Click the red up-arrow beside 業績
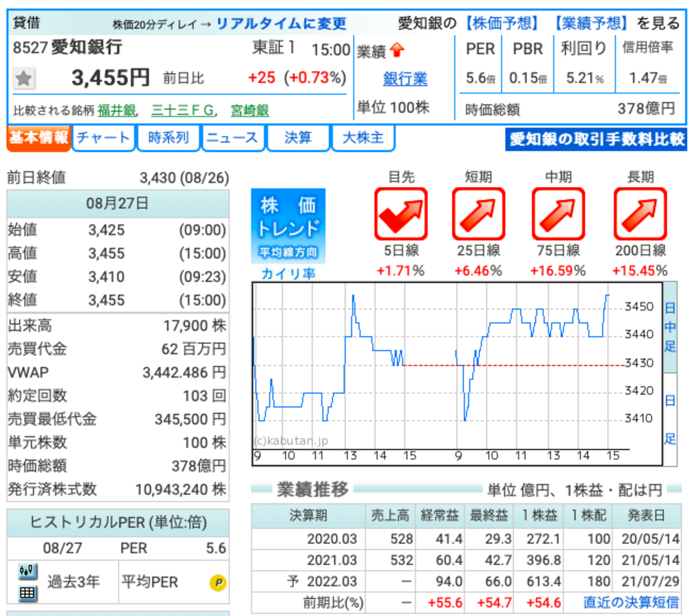 pyautogui.click(x=397, y=50)
